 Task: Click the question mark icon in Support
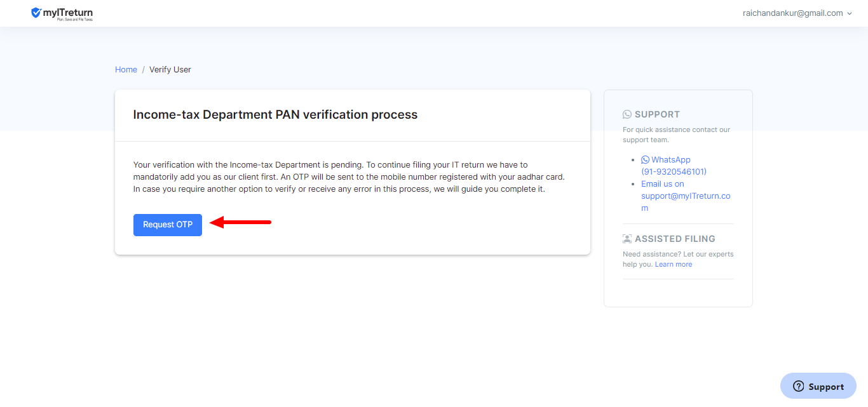point(799,386)
